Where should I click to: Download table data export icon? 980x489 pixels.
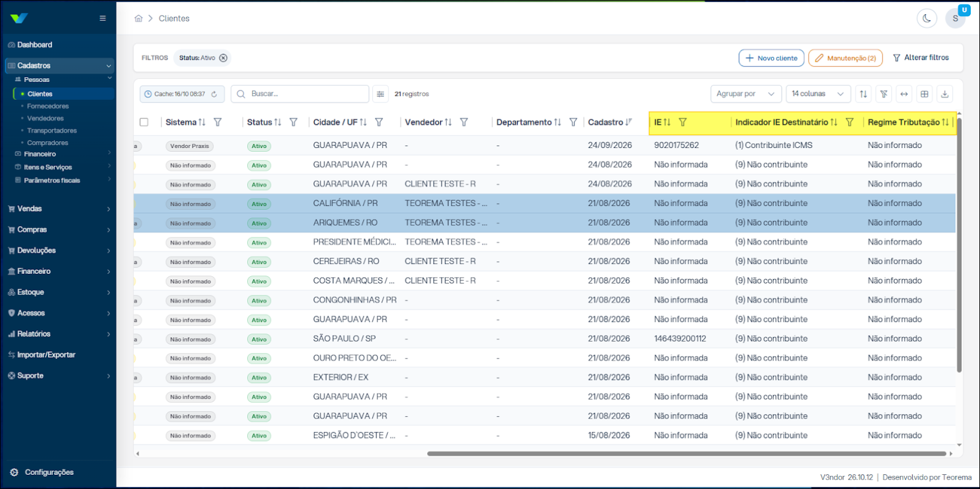pos(945,94)
